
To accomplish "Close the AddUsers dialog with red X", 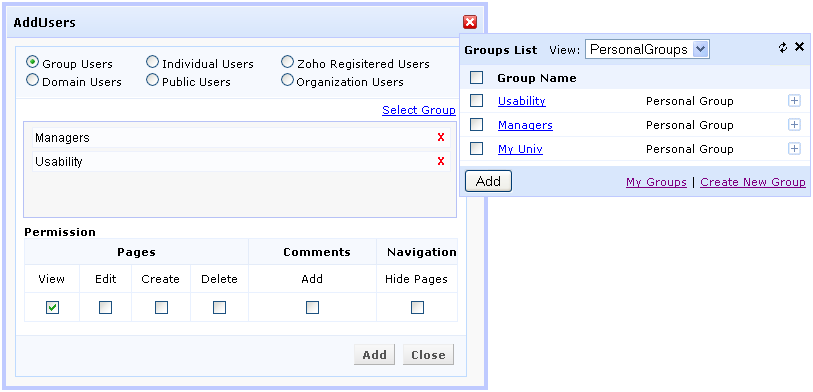I will pyautogui.click(x=470, y=22).
